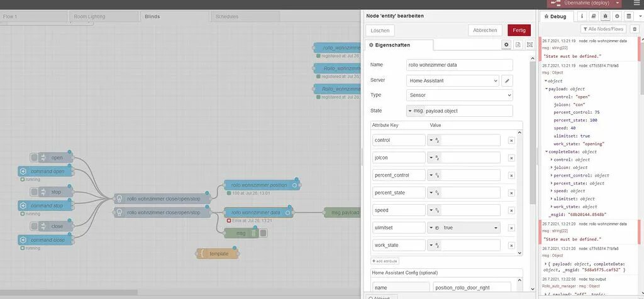Select the green msg.payload debug node
Viewport: 644px width, 299px height.
point(342,212)
